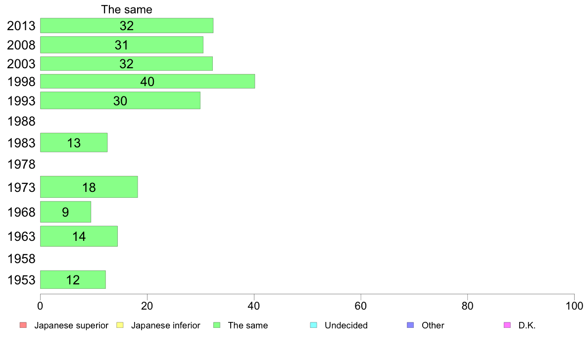The width and height of the screenshot is (588, 364).
Task: Select the 1963 bar showing 14
Action: 79,236
